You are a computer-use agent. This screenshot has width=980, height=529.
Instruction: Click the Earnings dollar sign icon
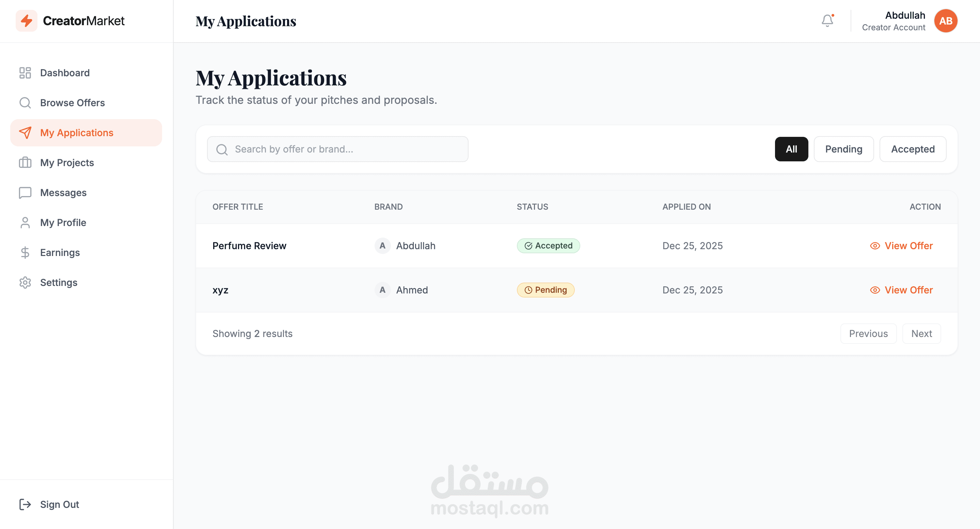(25, 253)
